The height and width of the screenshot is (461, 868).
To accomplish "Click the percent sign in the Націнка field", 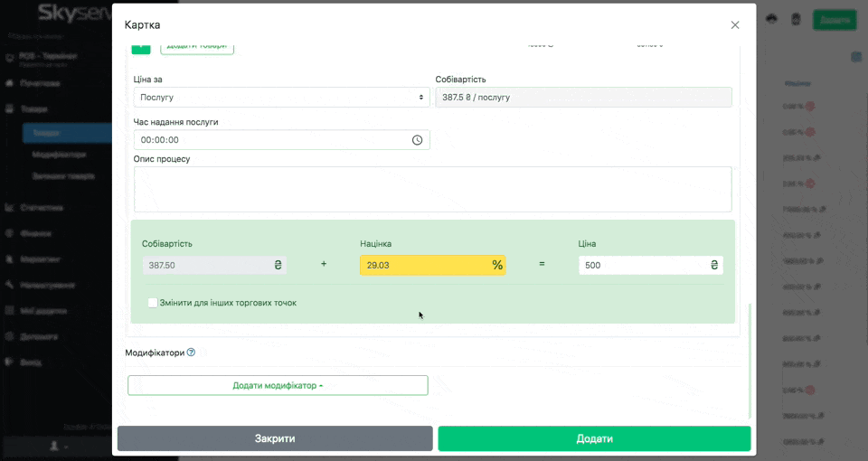I will (496, 266).
